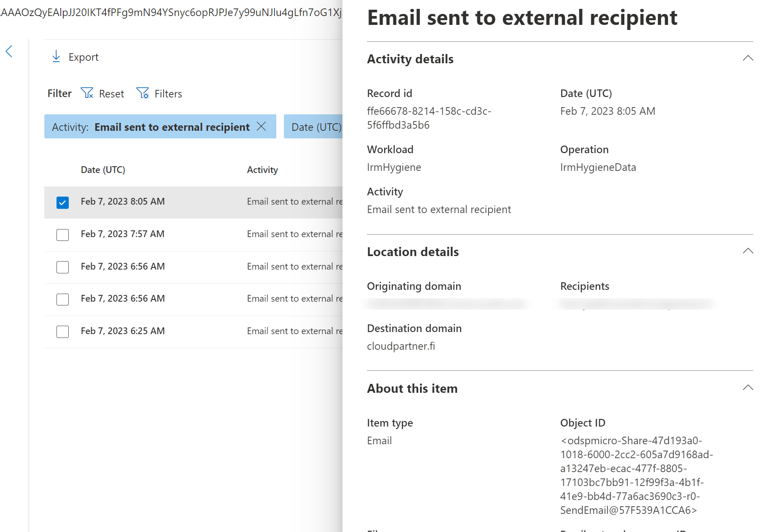Image resolution: width=771 pixels, height=532 pixels.
Task: Click the back arrow icon
Action: pyautogui.click(x=9, y=51)
